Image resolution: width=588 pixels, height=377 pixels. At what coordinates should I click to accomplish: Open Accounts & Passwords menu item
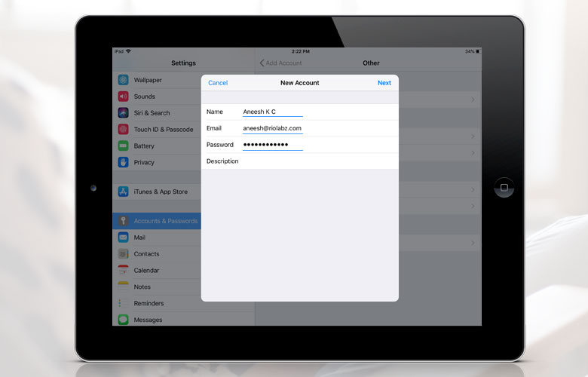click(x=165, y=221)
